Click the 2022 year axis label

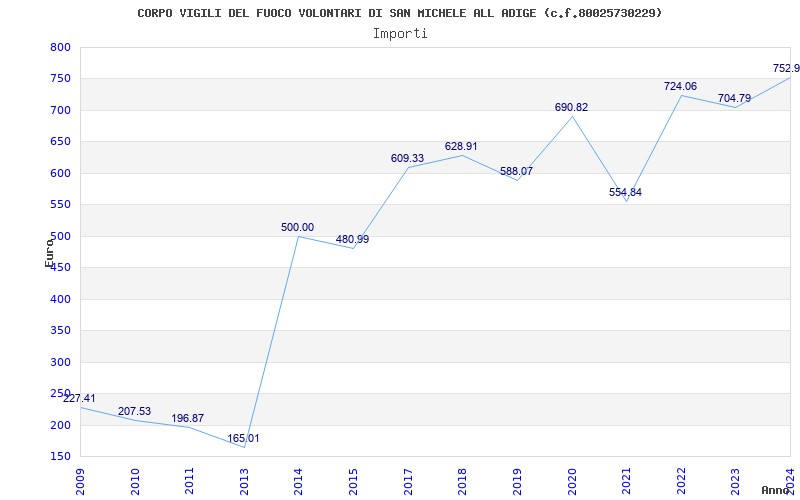click(681, 481)
